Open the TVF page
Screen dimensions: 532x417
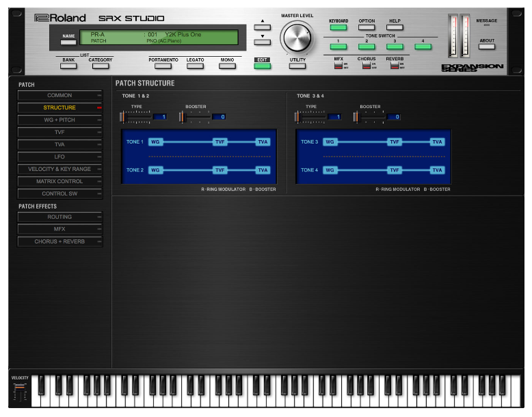pyautogui.click(x=59, y=132)
